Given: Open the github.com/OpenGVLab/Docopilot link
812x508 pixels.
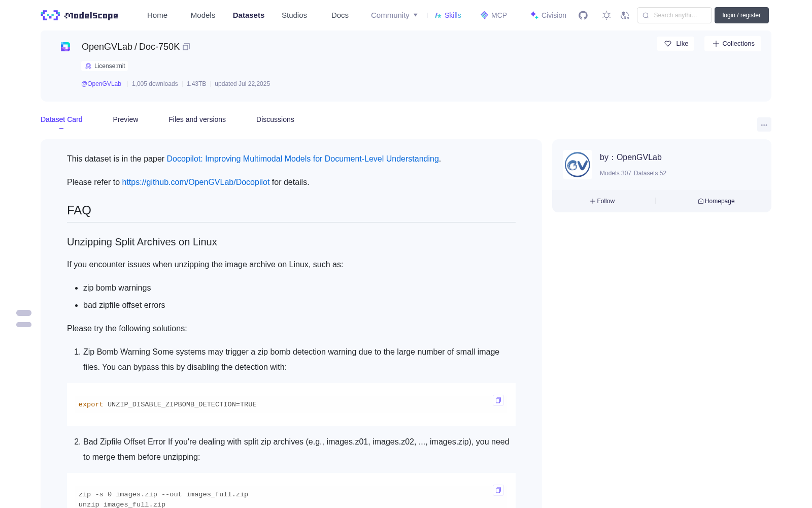Looking at the screenshot, I should [x=196, y=182].
